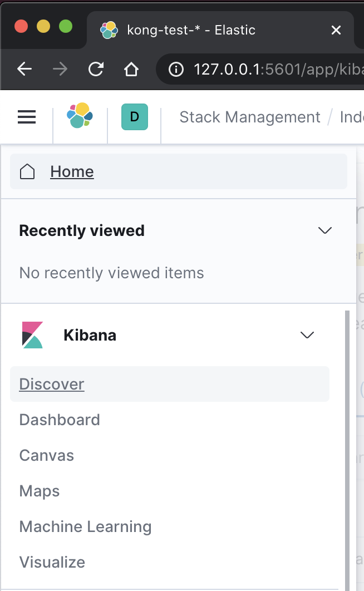
Task: Click the Elastic logo icon
Action: (80, 116)
